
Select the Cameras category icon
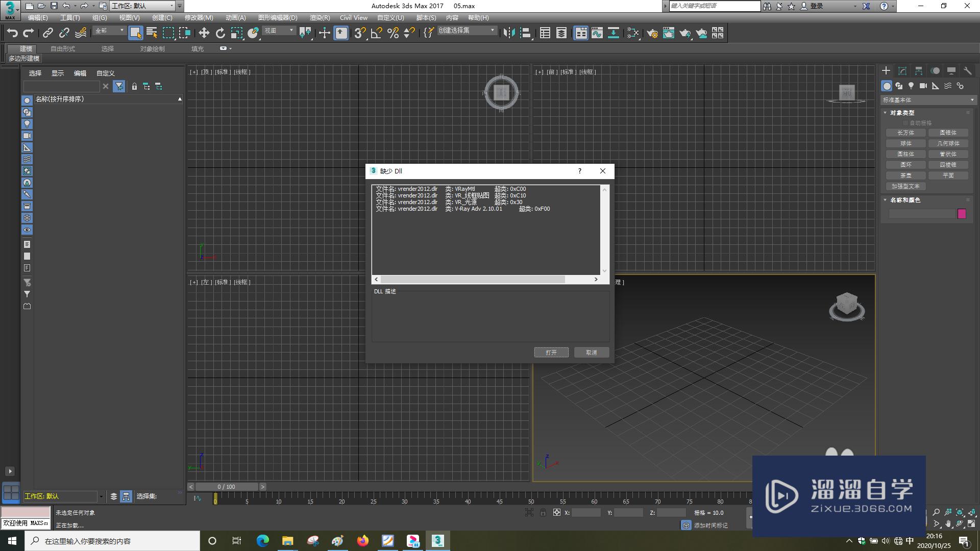[x=923, y=86]
